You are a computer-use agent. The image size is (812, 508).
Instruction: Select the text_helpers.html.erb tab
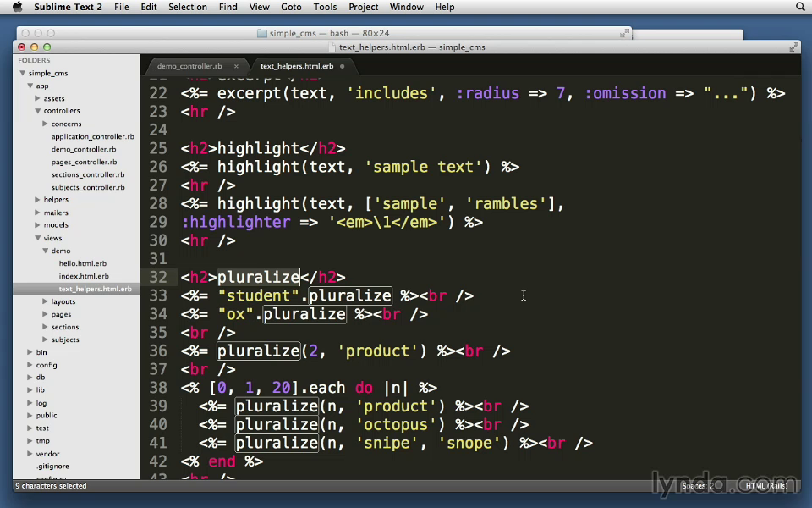(297, 66)
